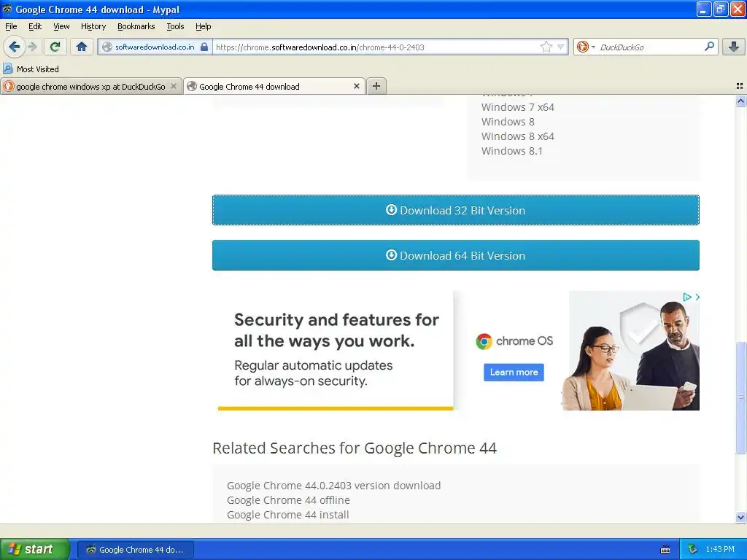Open the URL history dropdown arrow

coord(561,47)
